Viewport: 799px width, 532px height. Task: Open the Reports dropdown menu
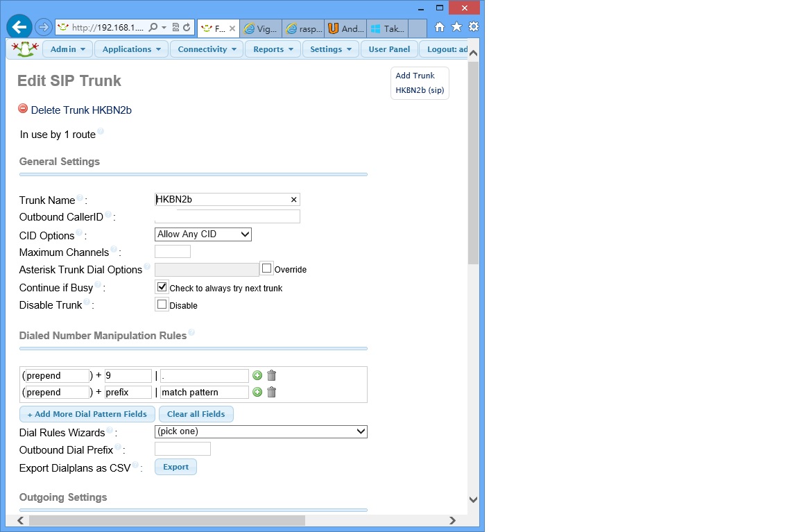[x=273, y=49]
